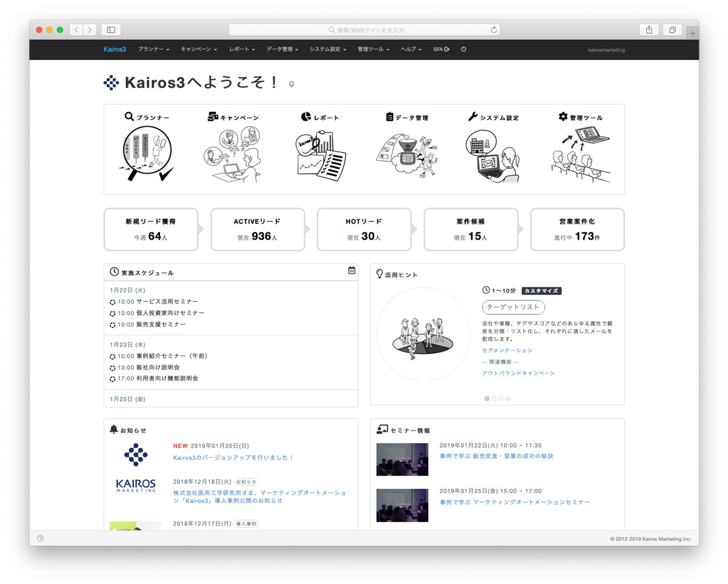Open the calendar icon in 実施スケジュール

pos(352,270)
